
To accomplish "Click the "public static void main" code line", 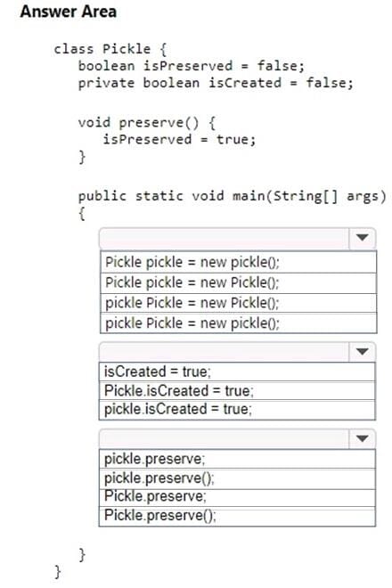I will (232, 196).
